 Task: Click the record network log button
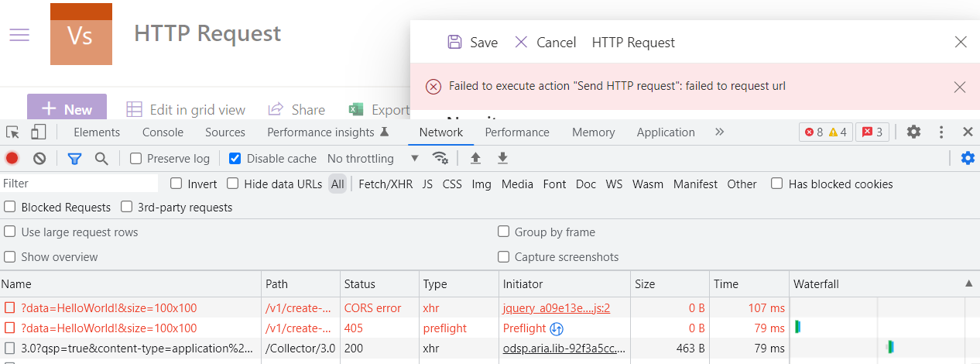[x=12, y=159]
